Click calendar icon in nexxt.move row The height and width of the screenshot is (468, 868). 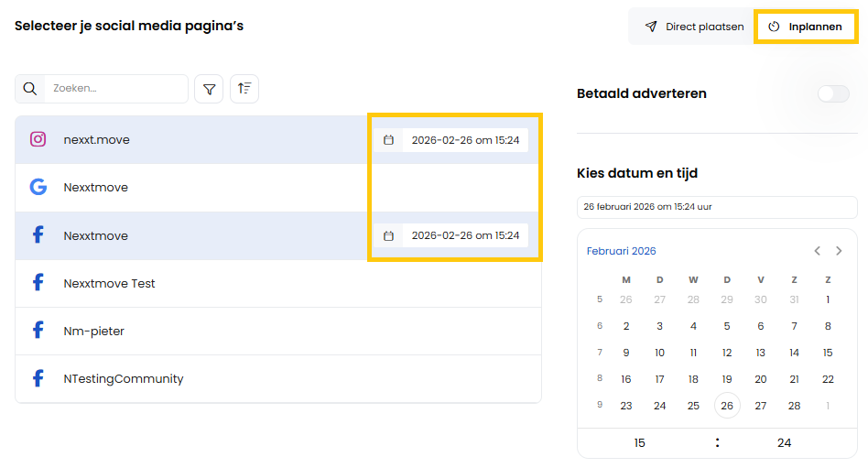[x=388, y=140]
